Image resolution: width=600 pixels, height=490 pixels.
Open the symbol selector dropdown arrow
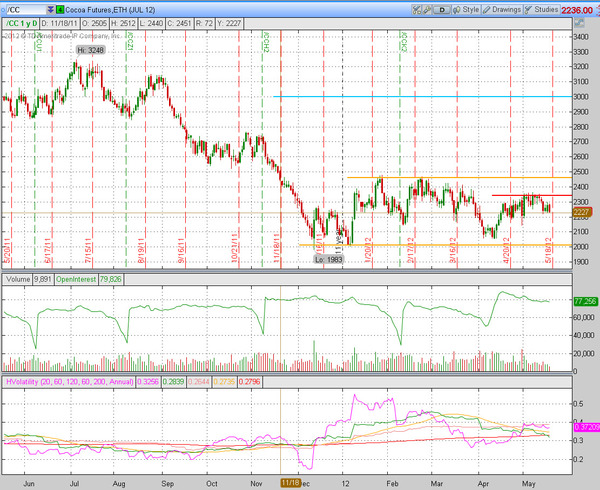pos(51,10)
